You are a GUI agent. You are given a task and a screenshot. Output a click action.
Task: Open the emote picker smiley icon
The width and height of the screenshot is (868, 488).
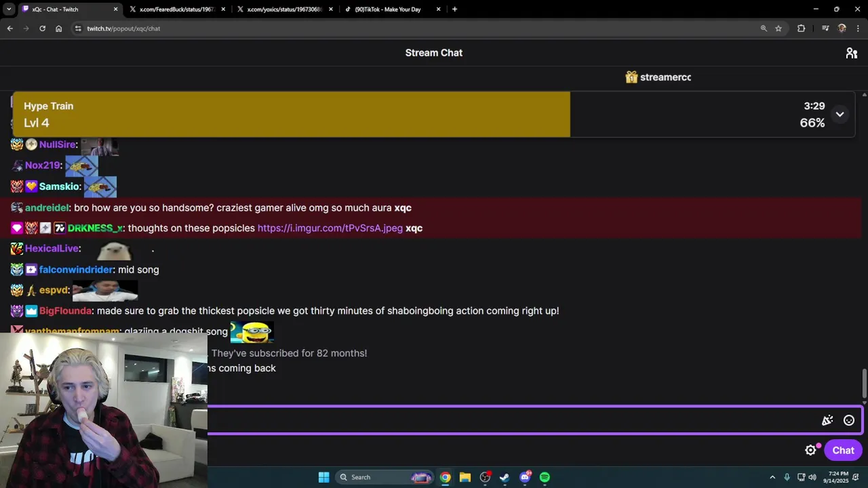(x=848, y=420)
